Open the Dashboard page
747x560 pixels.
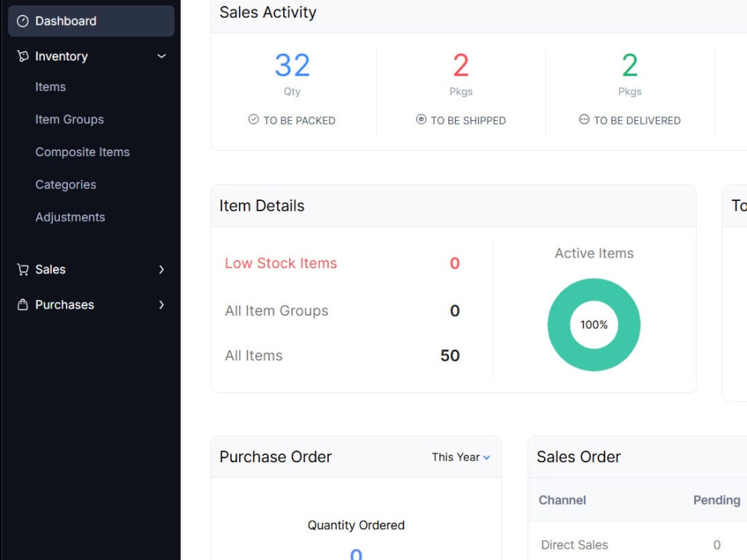click(x=91, y=21)
